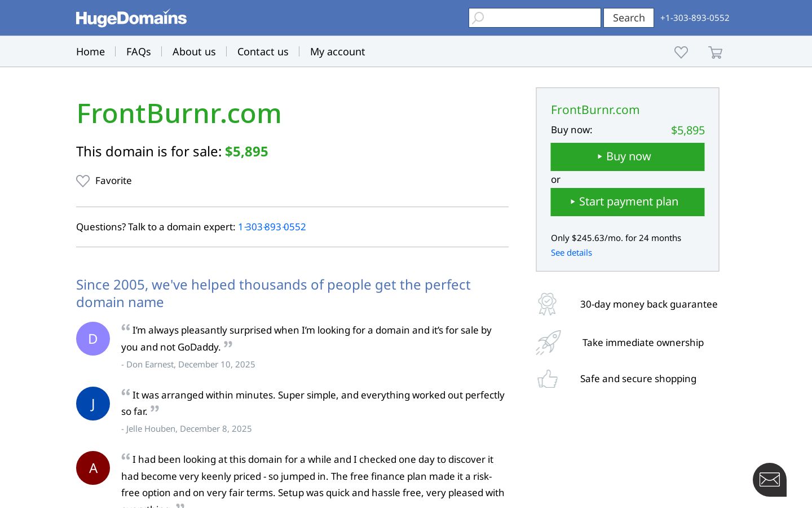812x508 pixels.
Task: Click the $5,895 price beside Buy now
Action: coord(688,130)
